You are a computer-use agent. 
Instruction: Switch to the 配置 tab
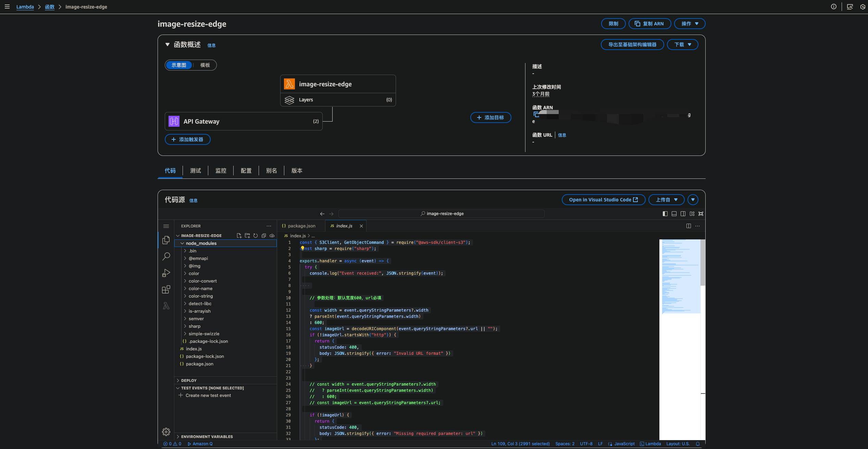click(x=246, y=171)
